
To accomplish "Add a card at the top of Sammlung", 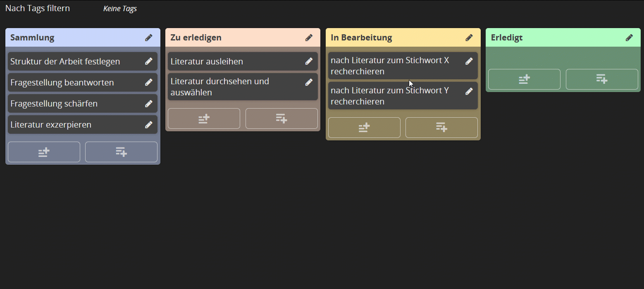I will [44, 152].
